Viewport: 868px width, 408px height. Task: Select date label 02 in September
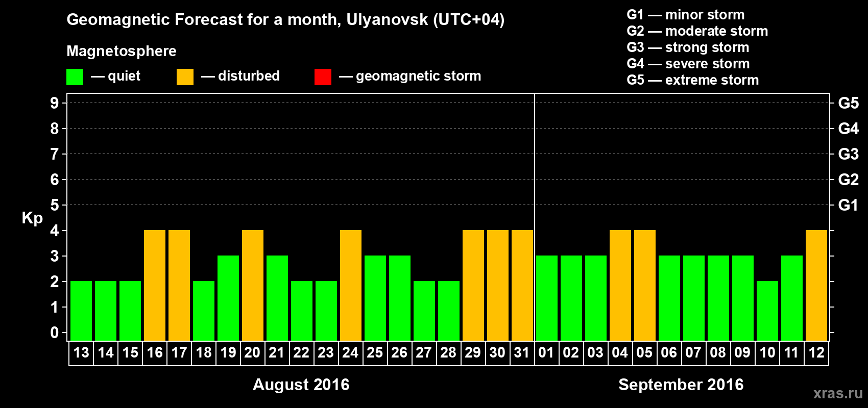click(x=571, y=353)
